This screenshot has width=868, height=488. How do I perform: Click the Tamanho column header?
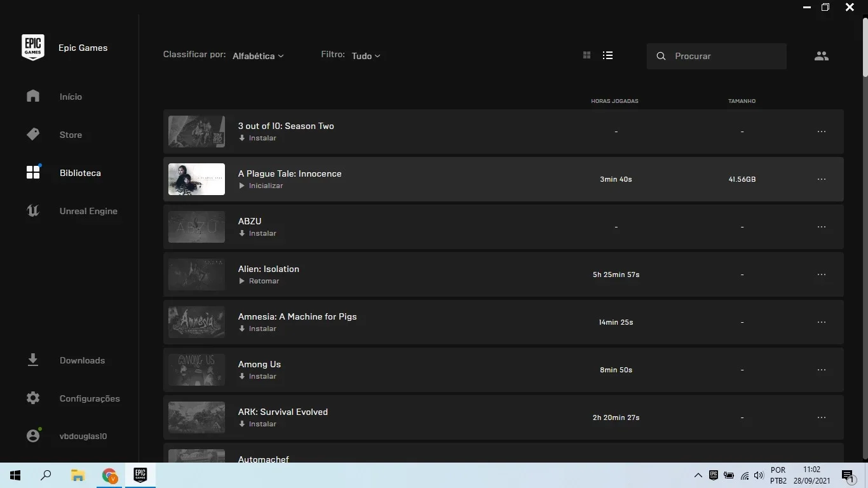(x=742, y=101)
